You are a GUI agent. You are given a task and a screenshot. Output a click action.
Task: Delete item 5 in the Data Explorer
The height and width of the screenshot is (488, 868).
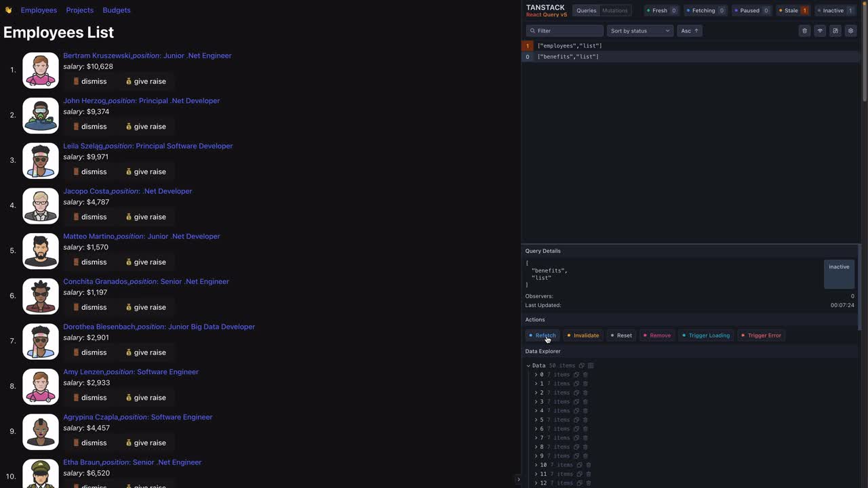pos(585,420)
